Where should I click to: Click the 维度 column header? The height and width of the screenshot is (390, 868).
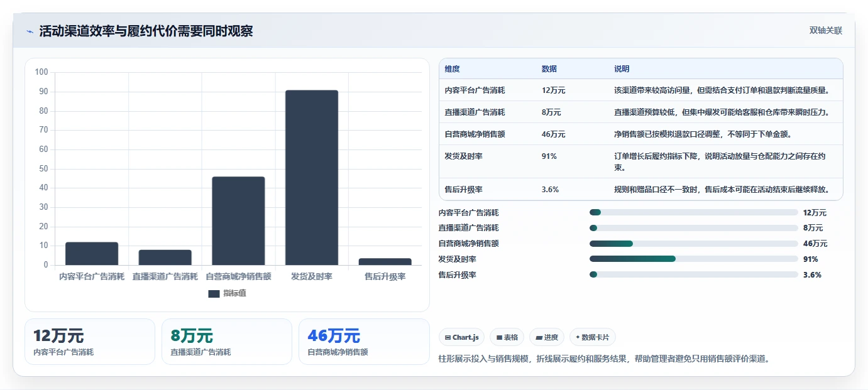[452, 69]
